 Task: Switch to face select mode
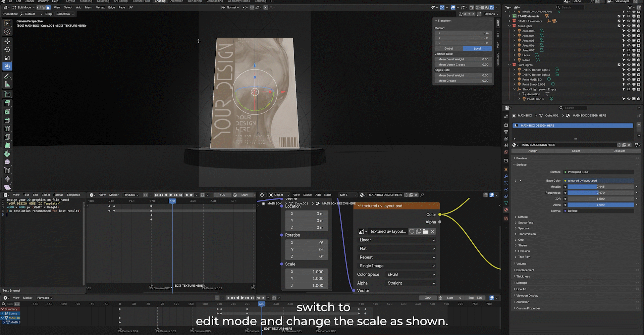[48, 7]
